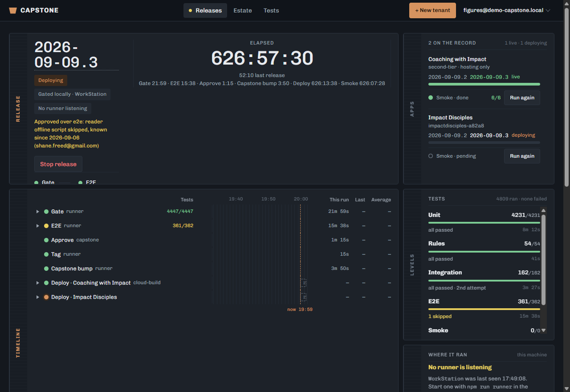Click the + New tenant button
The height and width of the screenshot is (392, 570).
point(432,10)
